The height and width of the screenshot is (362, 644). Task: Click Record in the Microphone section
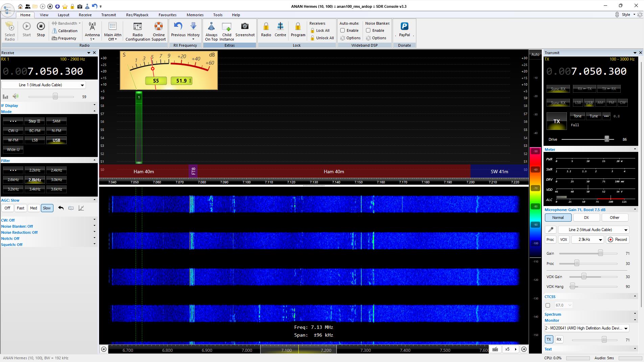point(617,239)
